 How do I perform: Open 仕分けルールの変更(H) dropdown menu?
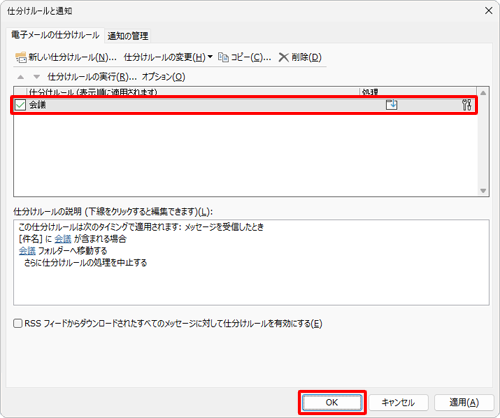(x=168, y=57)
